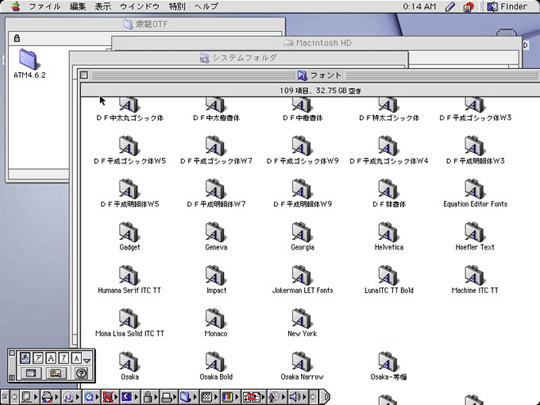Select the LunaITC TT Bold suitcase
The height and width of the screenshot is (405, 540).
[x=388, y=275]
